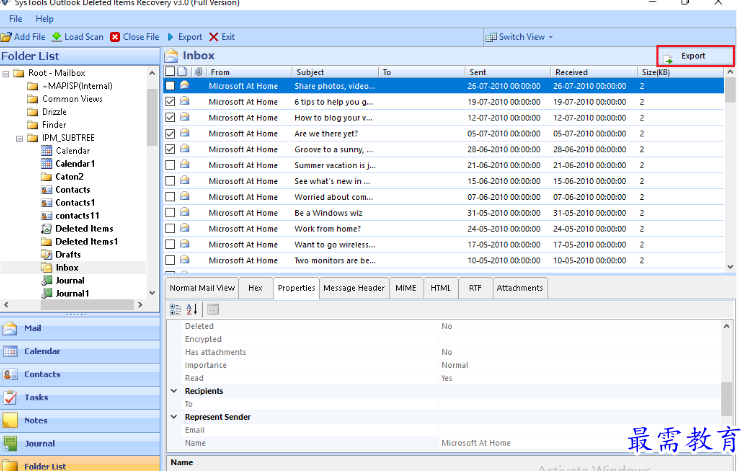Viewport: 749px width, 471px height.
Task: Uncheck the '6 tips to help you g...' email
Action: [170, 102]
